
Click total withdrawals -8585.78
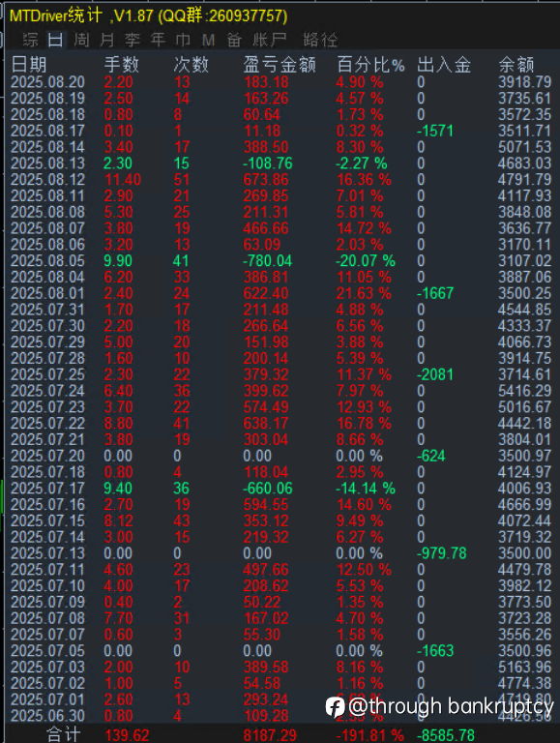(x=445, y=735)
